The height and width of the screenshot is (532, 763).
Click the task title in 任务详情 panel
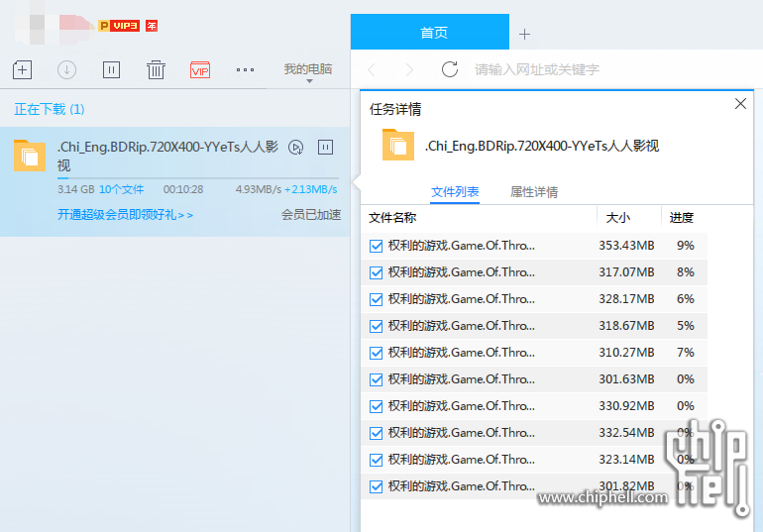click(542, 146)
